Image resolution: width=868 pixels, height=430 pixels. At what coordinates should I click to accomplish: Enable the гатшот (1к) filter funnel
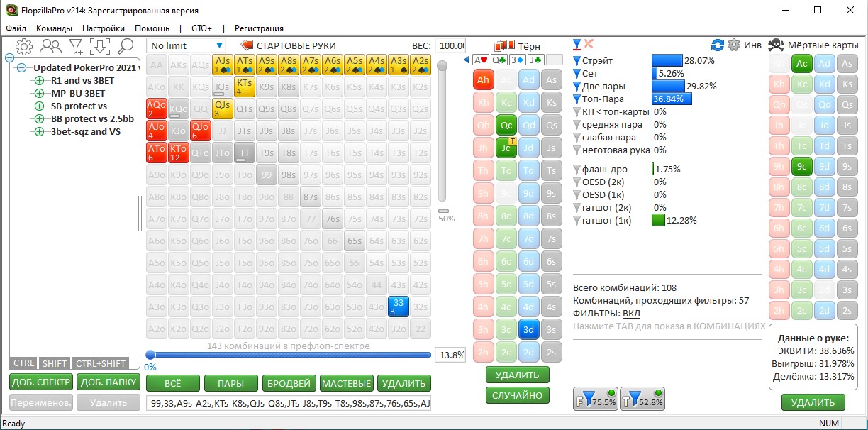point(577,221)
